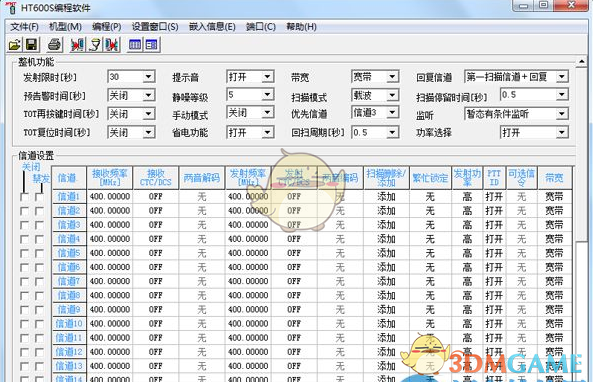
Task: Tick the 关闭 checkbox for 信道1
Action: (24, 197)
